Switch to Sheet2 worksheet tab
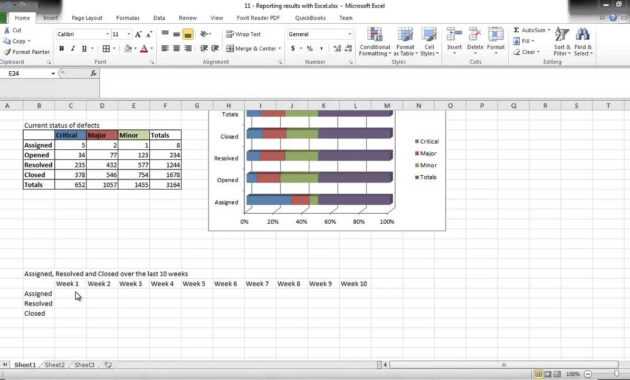Viewport: 630px width, 380px height. tap(54, 365)
